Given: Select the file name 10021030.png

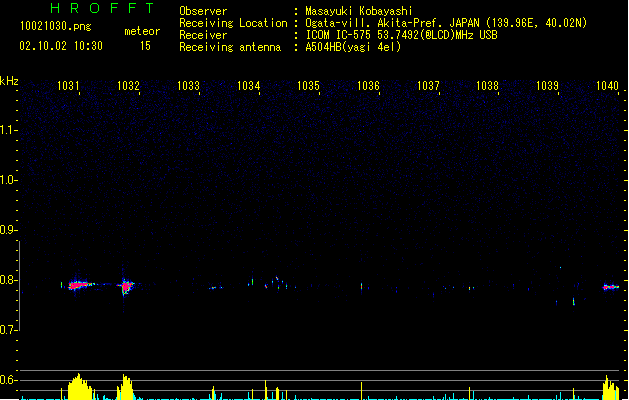Looking at the screenshot, I should tap(55, 26).
